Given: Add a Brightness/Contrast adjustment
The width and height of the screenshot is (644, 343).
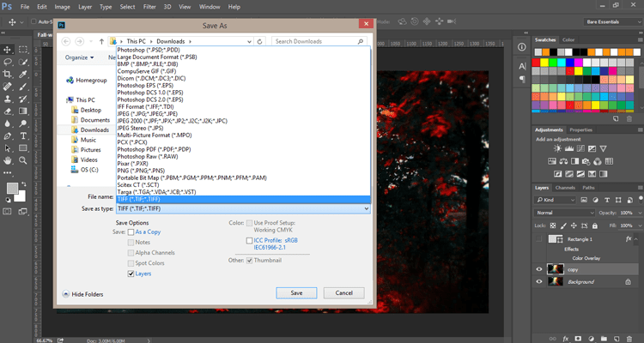Looking at the screenshot, I should 557,149.
